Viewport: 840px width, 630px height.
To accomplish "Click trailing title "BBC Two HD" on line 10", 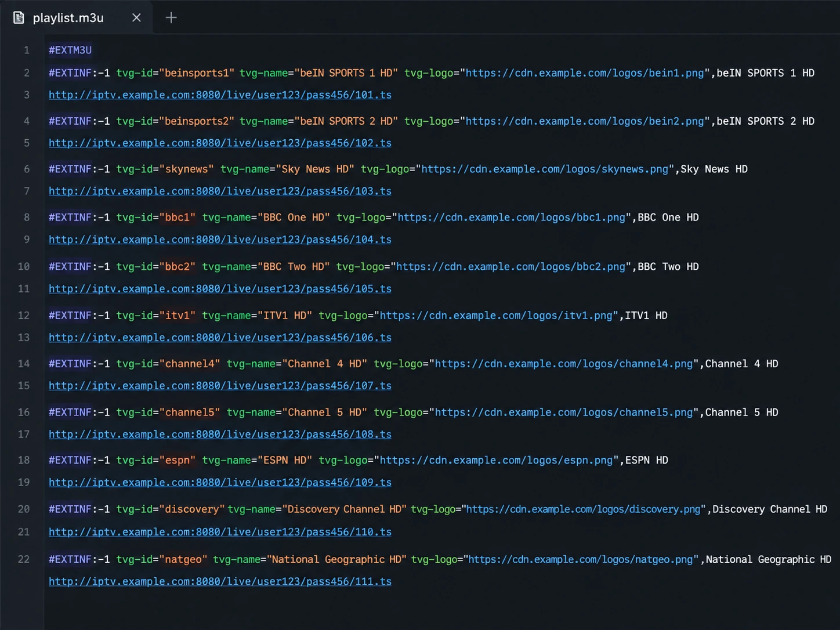I will [668, 266].
